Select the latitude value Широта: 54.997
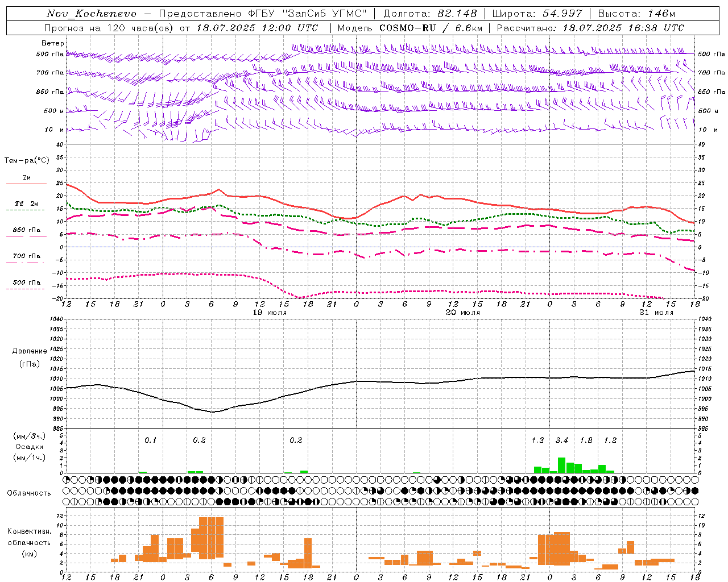Image resolution: width=728 pixels, height=582 pixels. [537, 14]
